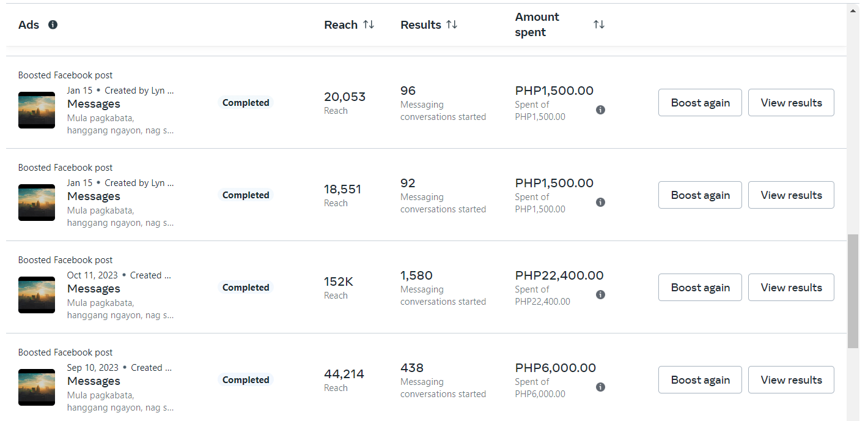The width and height of the screenshot is (868, 421).
Task: Open Messages title of first Jan 15 ad
Action: tap(94, 104)
